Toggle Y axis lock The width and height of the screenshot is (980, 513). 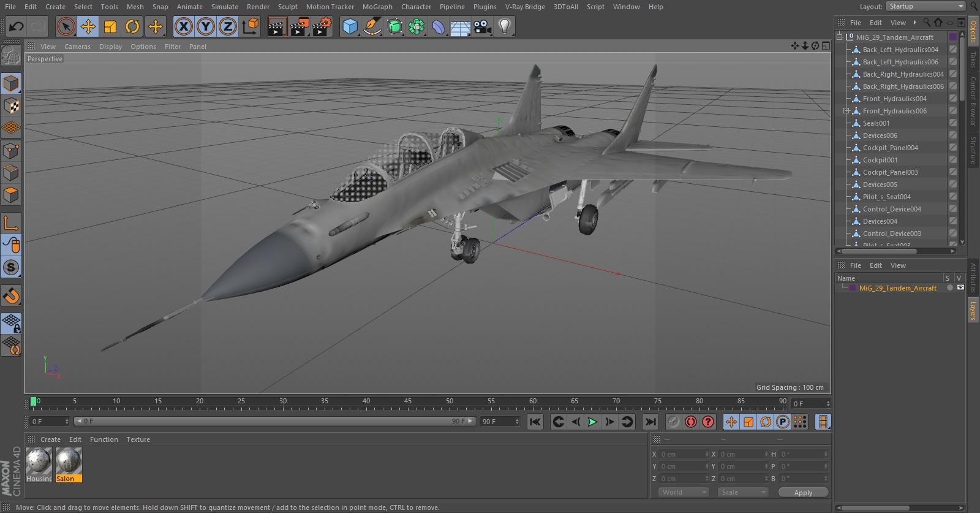(206, 26)
